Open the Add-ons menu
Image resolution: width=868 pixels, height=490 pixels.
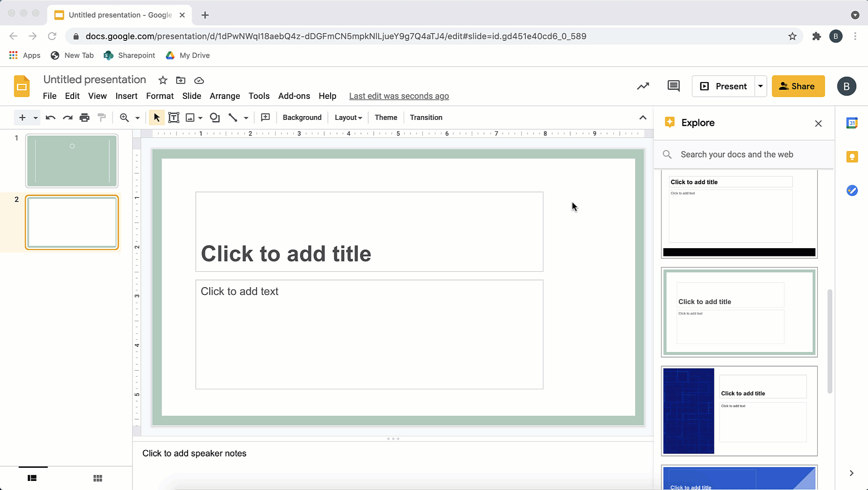point(294,96)
